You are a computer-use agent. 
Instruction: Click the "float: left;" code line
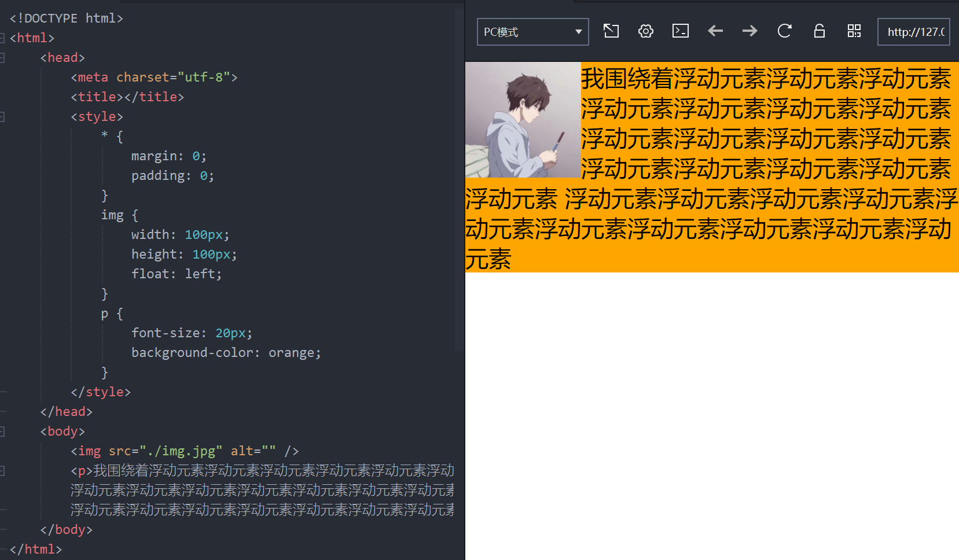[x=177, y=274]
